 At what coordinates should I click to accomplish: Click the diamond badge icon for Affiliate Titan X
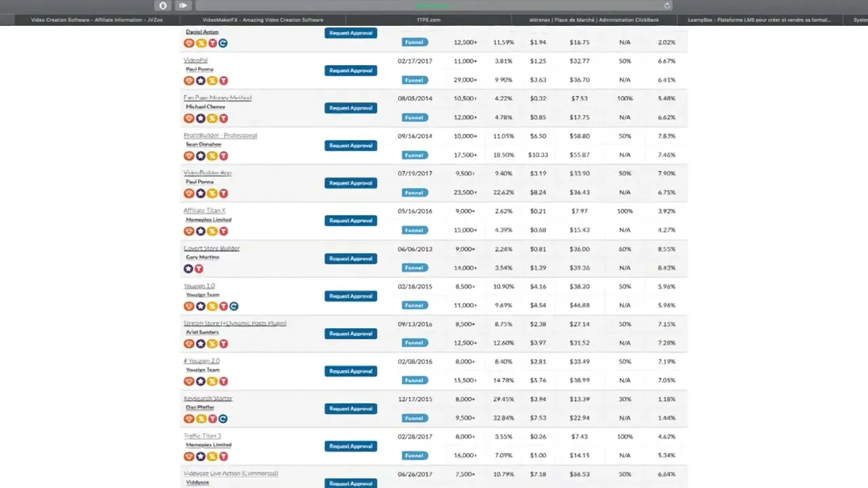click(189, 230)
